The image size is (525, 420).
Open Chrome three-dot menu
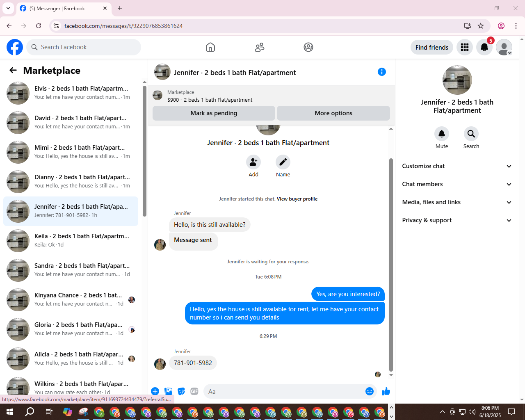(516, 26)
